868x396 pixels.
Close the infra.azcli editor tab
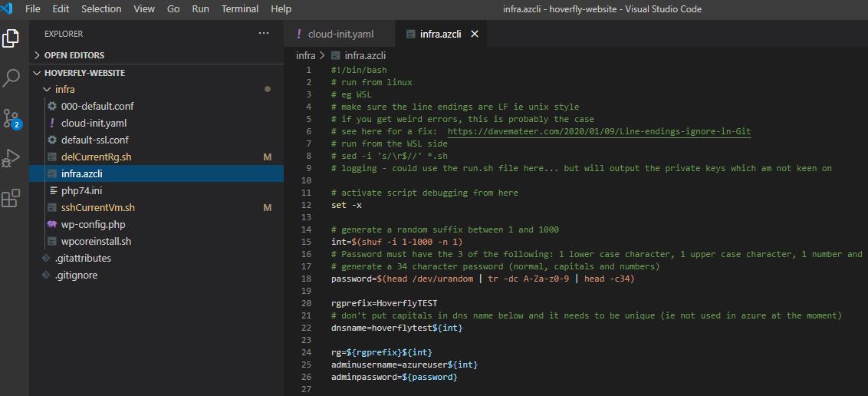(475, 34)
